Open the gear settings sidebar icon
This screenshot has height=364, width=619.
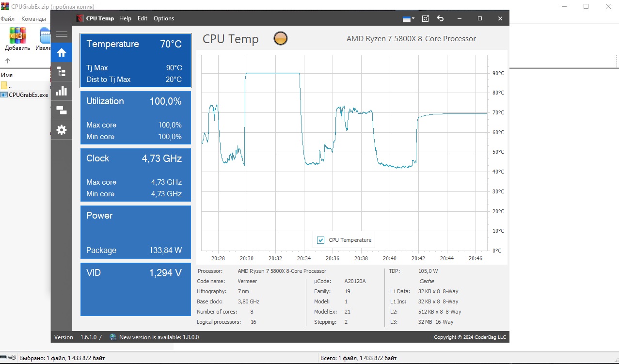click(x=62, y=130)
